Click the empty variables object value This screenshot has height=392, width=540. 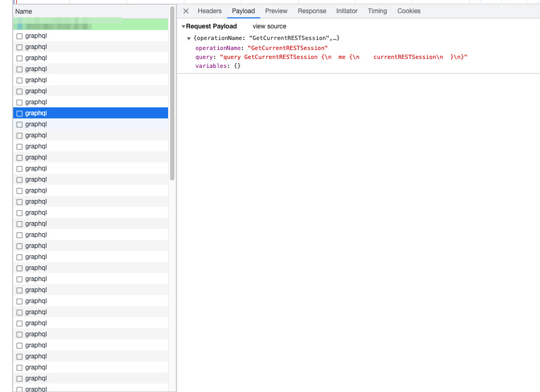(238, 66)
